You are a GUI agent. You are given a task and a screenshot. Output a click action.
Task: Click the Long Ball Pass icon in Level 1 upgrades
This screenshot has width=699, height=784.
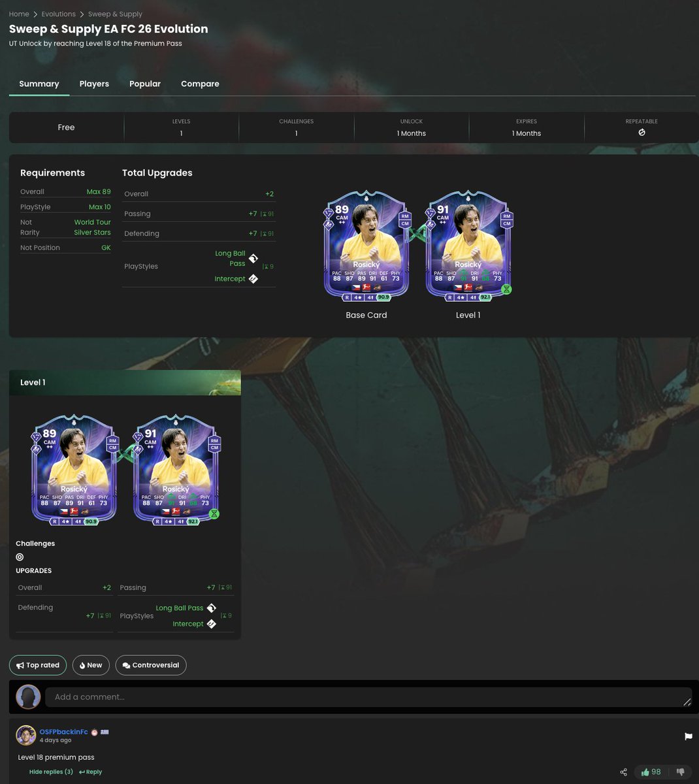(x=211, y=608)
